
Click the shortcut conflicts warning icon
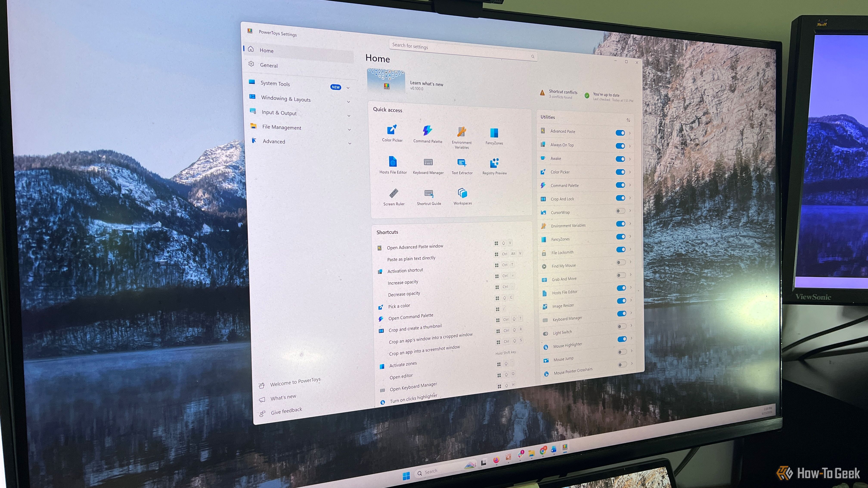(x=542, y=93)
